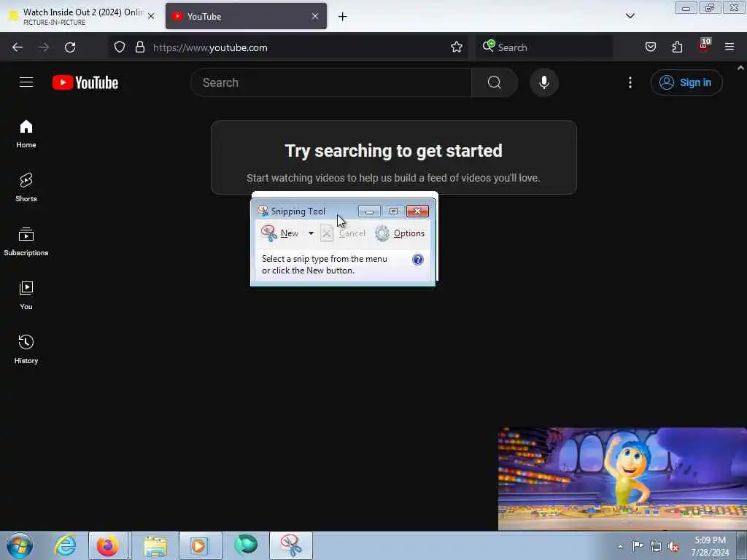Image resolution: width=747 pixels, height=560 pixels.
Task: Click the Firefox taskbar icon
Action: pyautogui.click(x=108, y=545)
